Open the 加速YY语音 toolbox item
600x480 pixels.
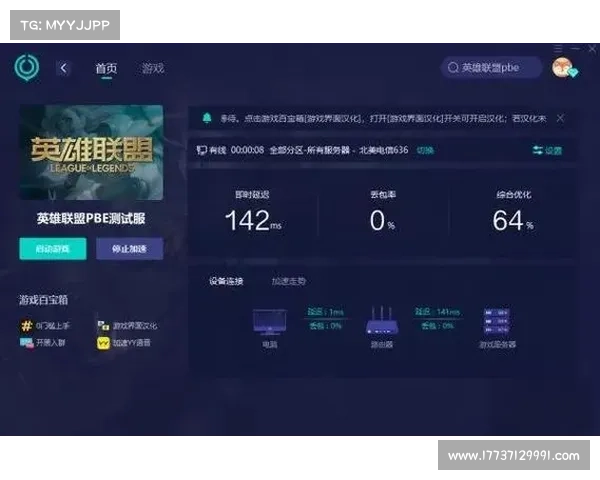[126, 342]
